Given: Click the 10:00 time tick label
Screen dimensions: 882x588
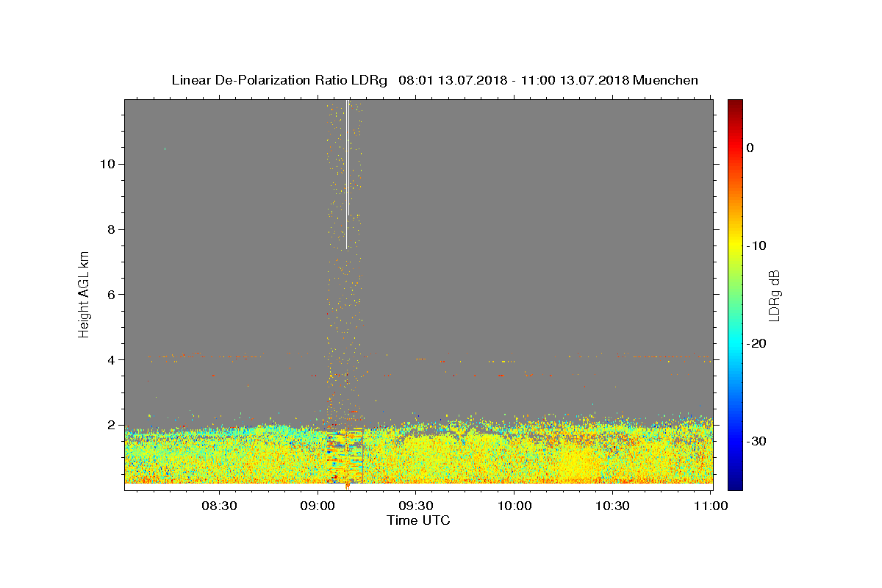Looking at the screenshot, I should [514, 506].
